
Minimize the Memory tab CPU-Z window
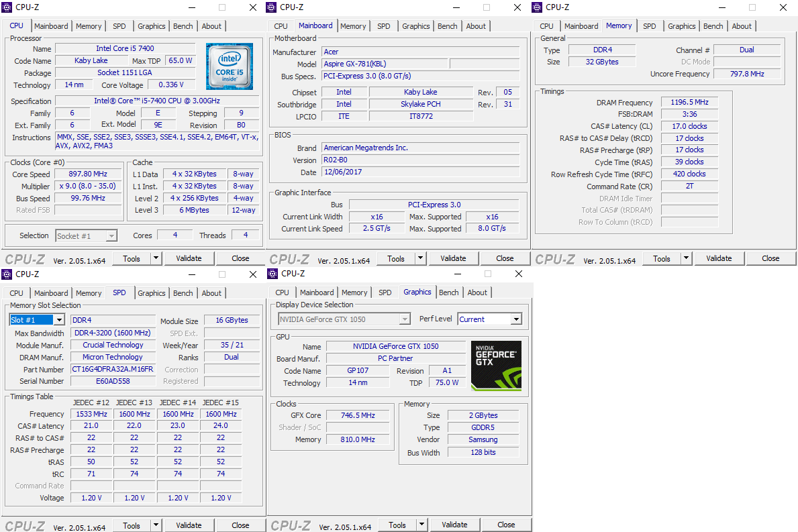pyautogui.click(x=723, y=7)
